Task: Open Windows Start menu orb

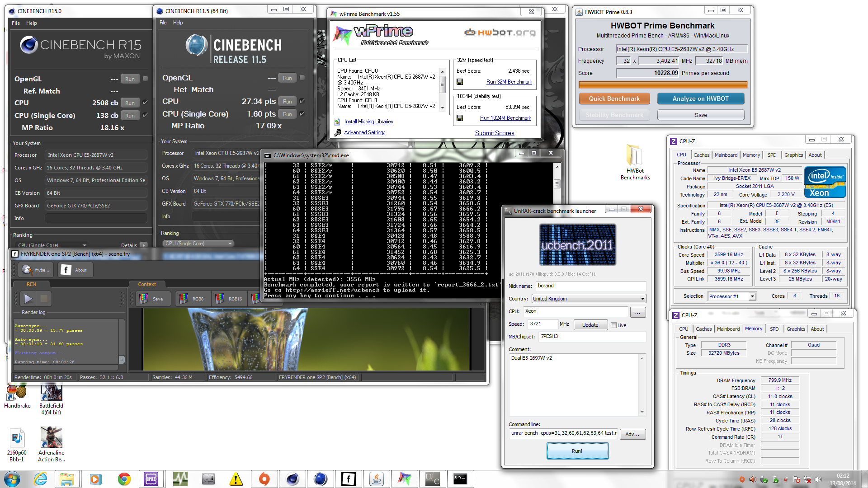Action: pyautogui.click(x=12, y=479)
